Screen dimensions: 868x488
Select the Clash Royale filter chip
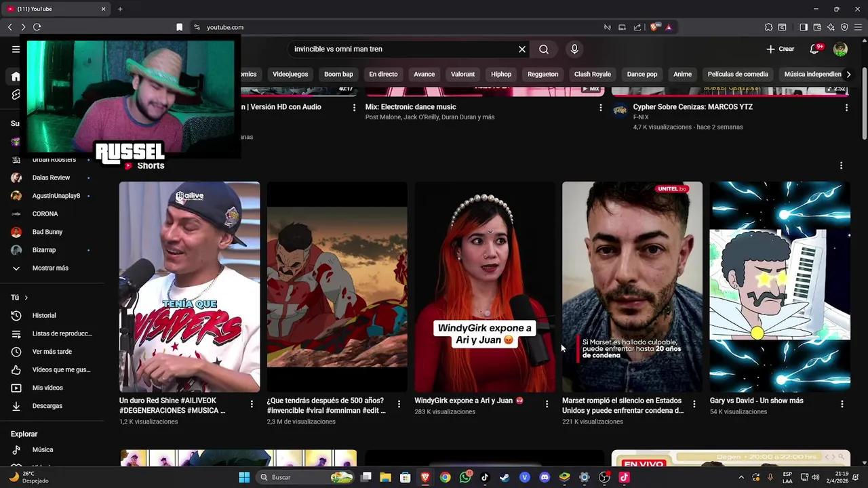tap(593, 74)
